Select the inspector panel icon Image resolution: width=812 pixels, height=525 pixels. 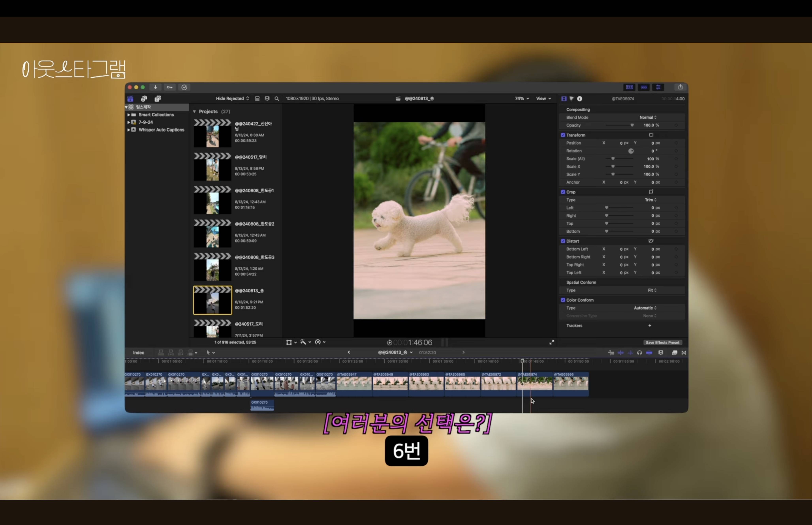659,87
